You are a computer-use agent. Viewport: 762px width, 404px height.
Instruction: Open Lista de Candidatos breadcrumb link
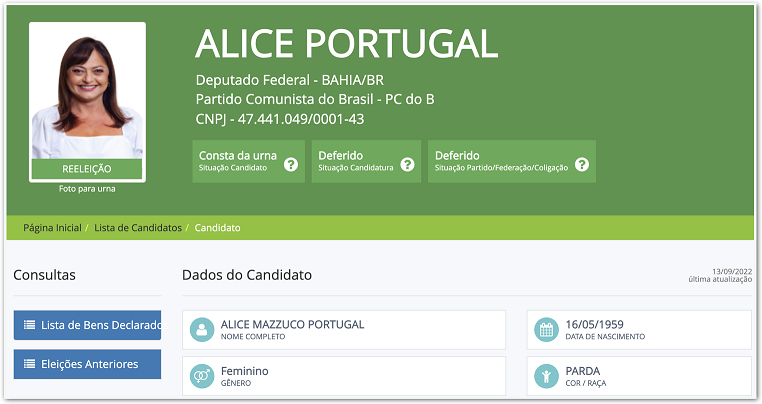coord(138,228)
